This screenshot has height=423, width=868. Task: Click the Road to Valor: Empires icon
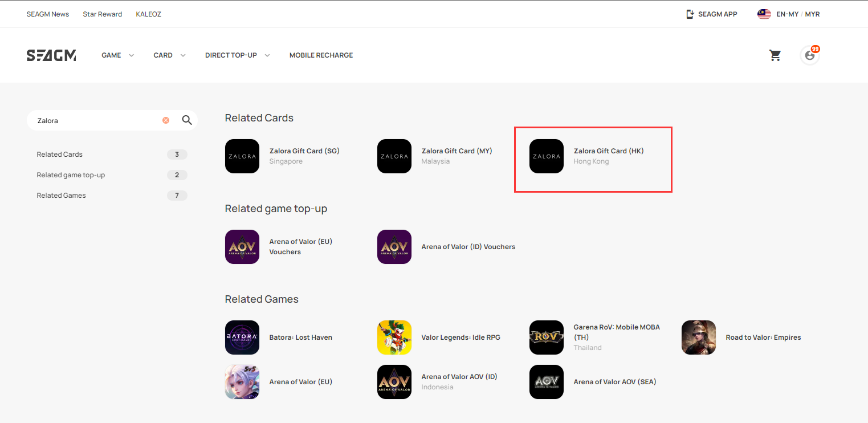click(699, 337)
